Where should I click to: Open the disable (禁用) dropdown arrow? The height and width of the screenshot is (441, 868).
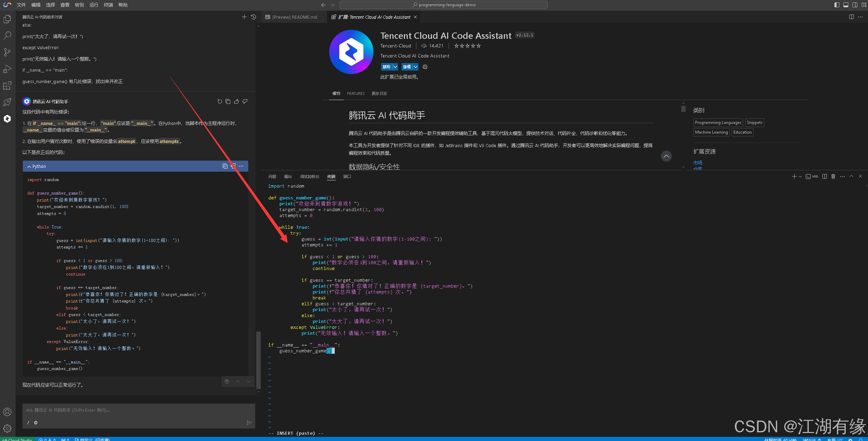395,67
